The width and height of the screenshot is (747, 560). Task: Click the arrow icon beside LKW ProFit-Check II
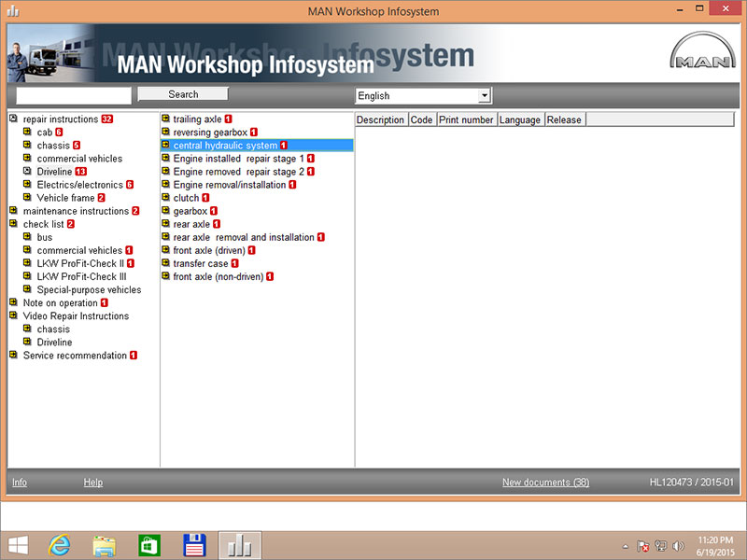click(28, 263)
